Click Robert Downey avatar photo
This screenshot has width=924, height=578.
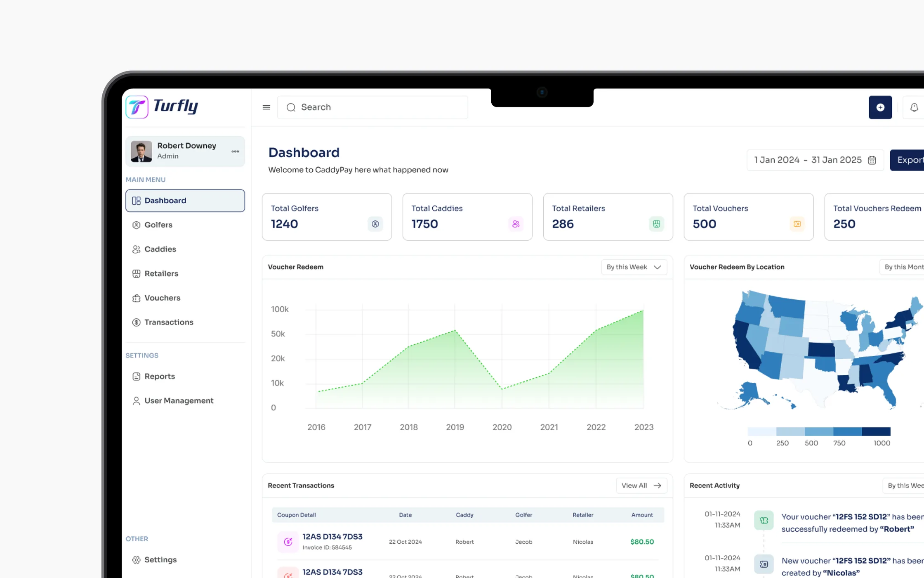pyautogui.click(x=141, y=152)
